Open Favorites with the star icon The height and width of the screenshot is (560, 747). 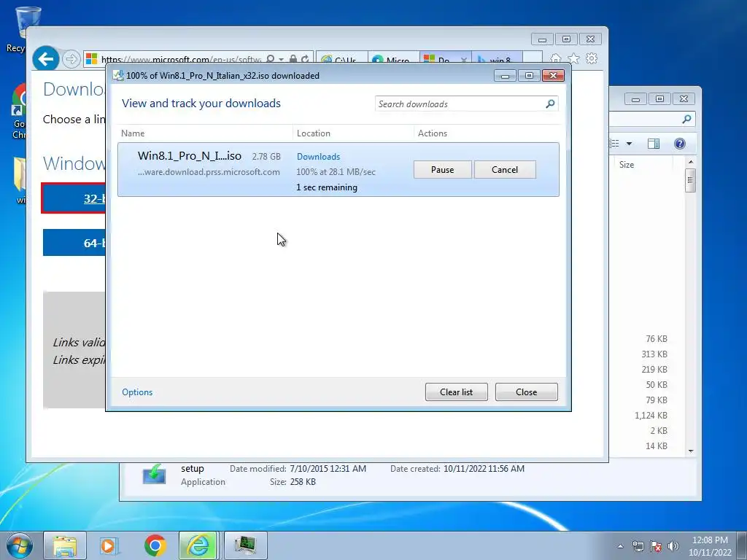coord(573,58)
